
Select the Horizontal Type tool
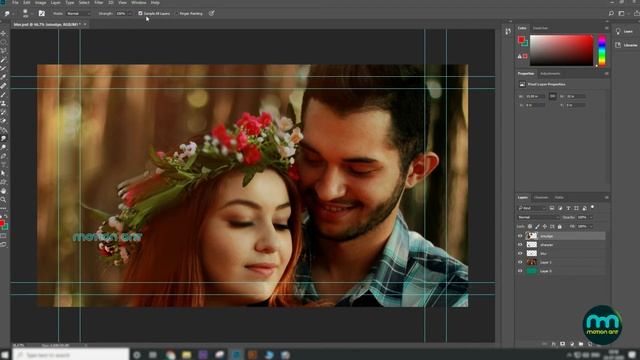tap(4, 164)
